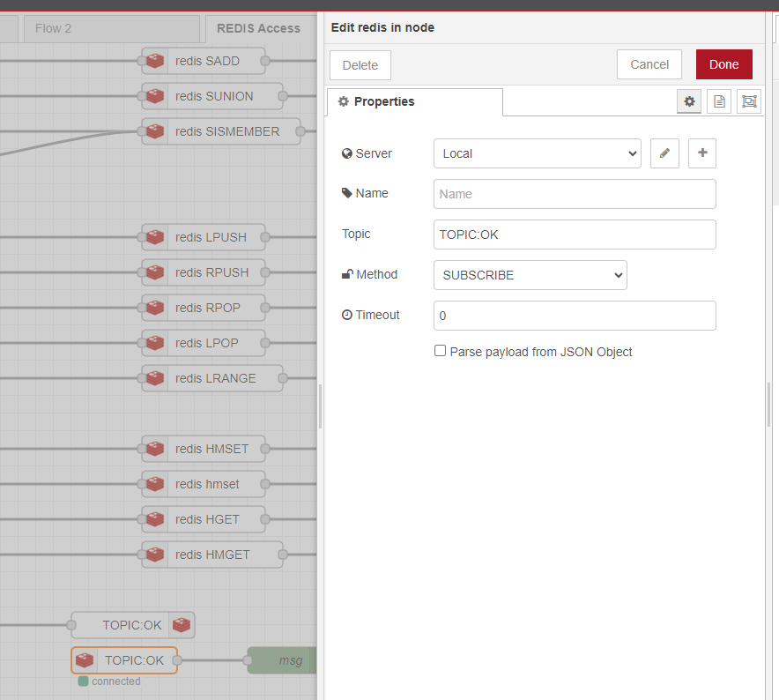The height and width of the screenshot is (700, 779).
Task: Click the red Done button
Action: tap(723, 64)
